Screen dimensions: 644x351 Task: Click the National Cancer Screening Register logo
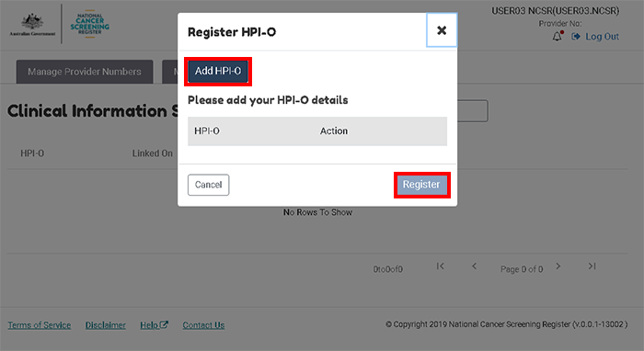[x=89, y=24]
